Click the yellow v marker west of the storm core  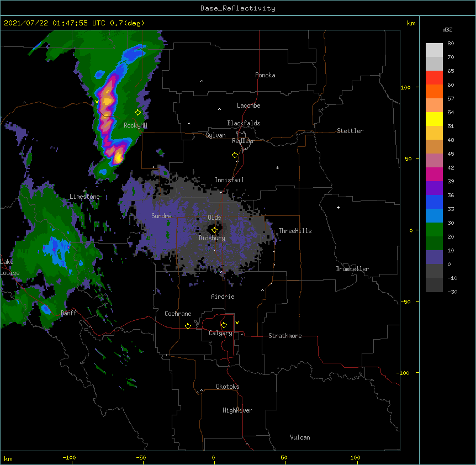tap(97, 102)
